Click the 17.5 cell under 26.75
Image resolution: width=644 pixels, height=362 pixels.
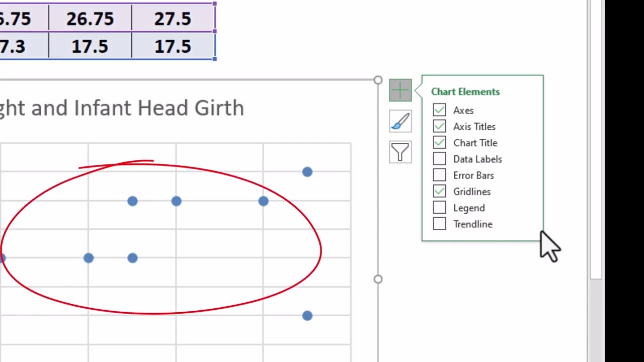click(90, 46)
